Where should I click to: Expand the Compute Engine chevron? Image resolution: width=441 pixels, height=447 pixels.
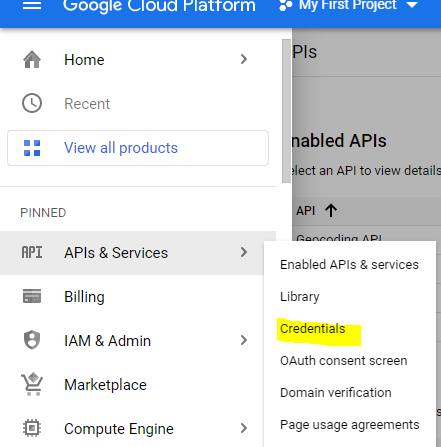(244, 428)
